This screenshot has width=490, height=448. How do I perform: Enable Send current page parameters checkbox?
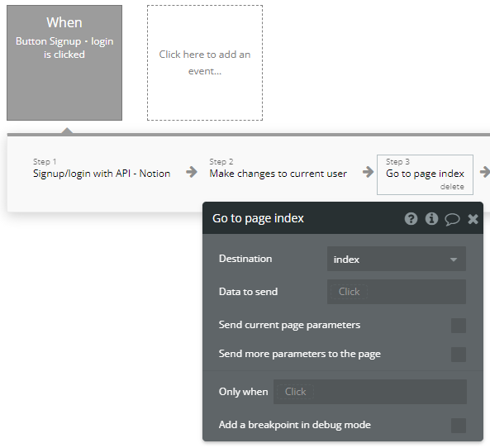click(459, 326)
